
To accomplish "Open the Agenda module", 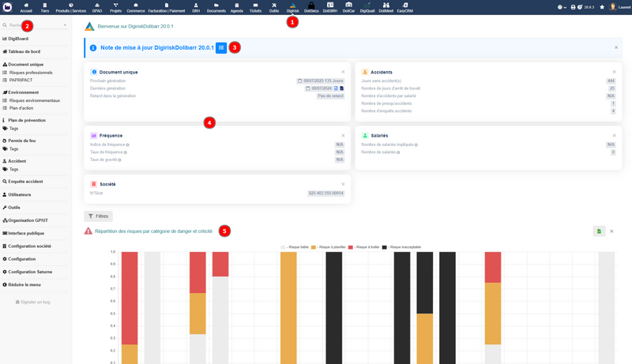I will [x=236, y=7].
